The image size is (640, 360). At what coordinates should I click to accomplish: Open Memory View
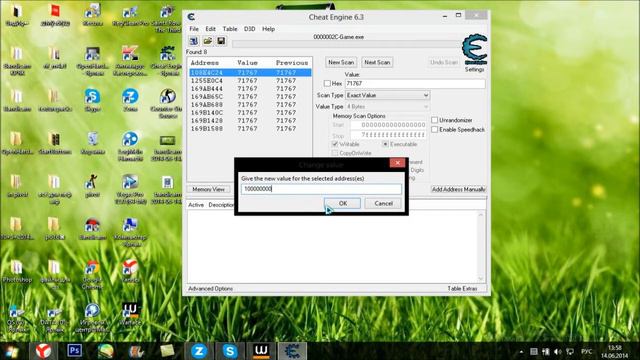pos(209,189)
